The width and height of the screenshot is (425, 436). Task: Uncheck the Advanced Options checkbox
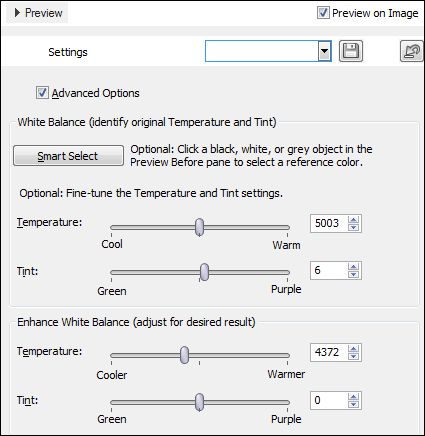[42, 93]
